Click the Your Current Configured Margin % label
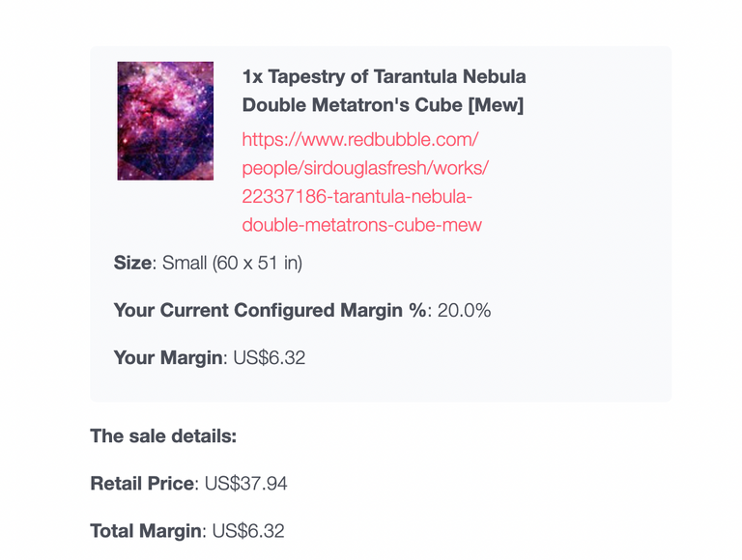 click(x=270, y=310)
